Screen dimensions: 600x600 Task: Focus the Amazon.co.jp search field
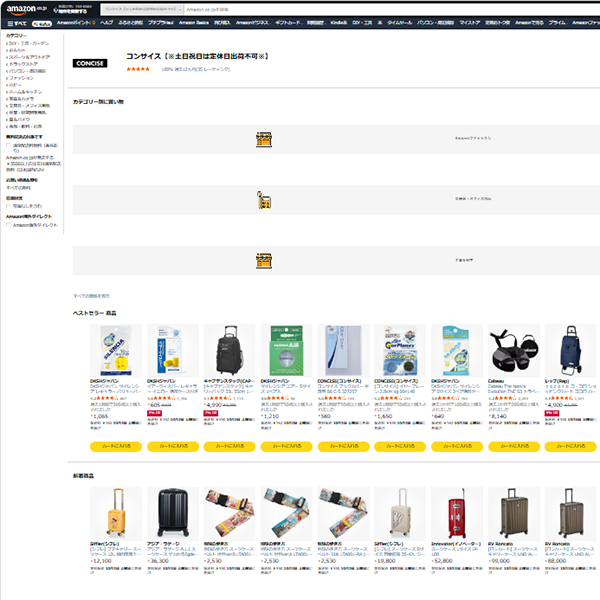(390, 9)
